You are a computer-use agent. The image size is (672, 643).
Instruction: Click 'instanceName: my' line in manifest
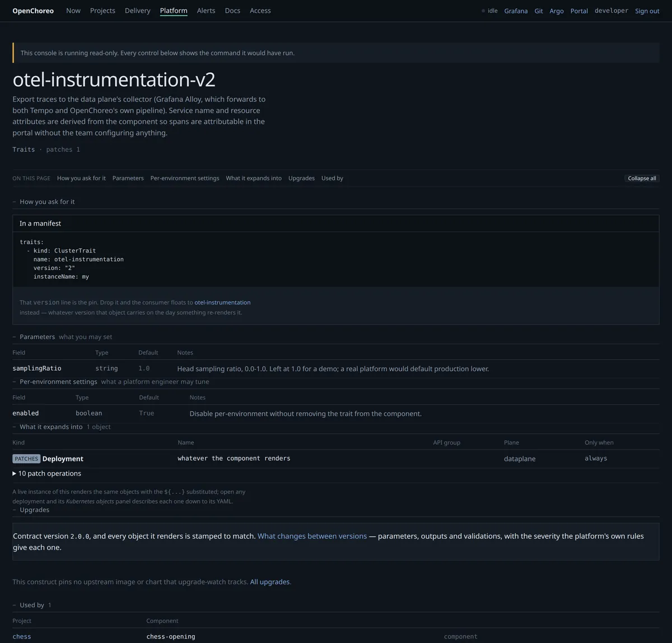point(61,277)
